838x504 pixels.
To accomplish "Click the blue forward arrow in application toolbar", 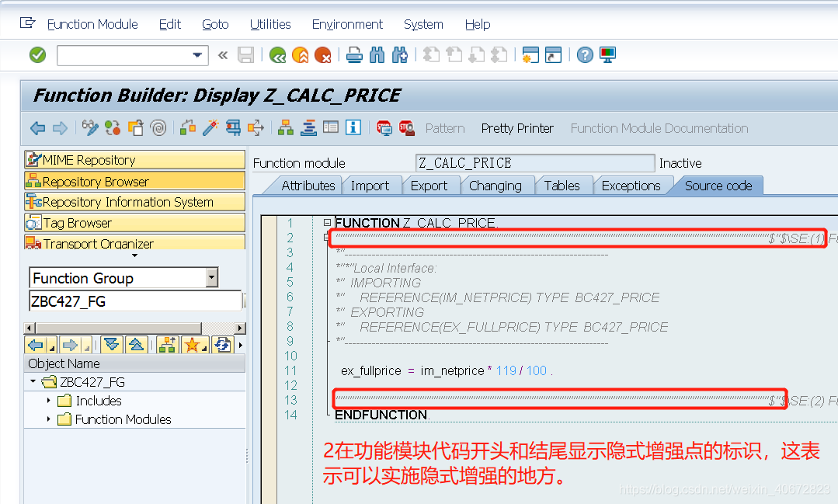I will click(60, 128).
